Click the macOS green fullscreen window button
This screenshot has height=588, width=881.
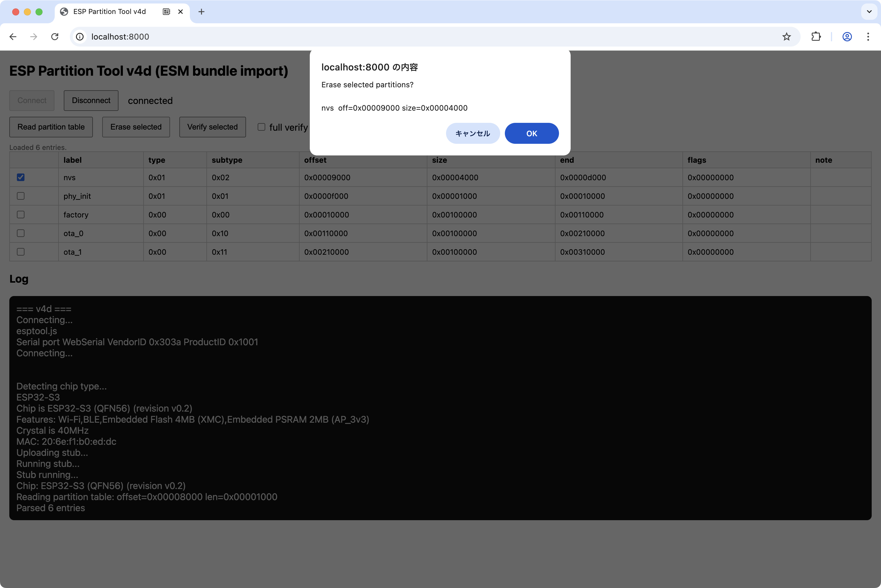(39, 12)
